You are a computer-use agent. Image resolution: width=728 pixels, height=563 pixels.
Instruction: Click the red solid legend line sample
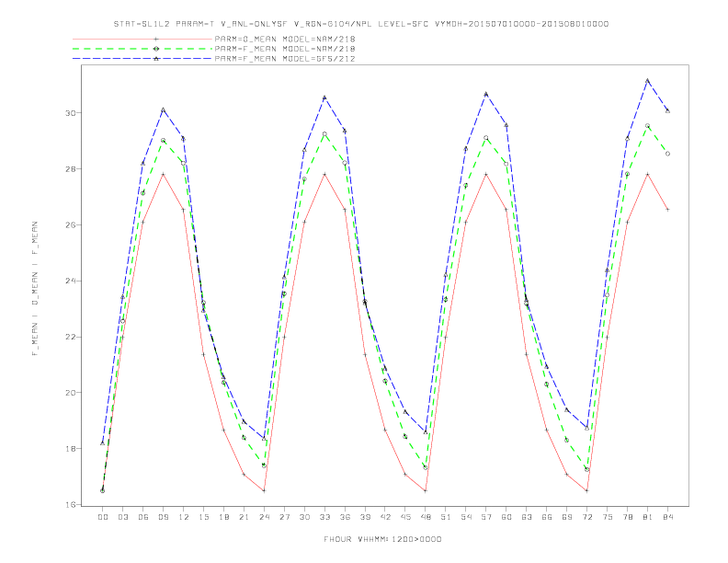[142, 39]
